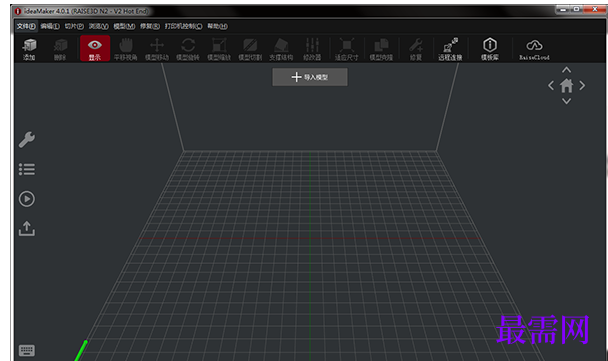Open the Template library icon
Screen dimensions: 608x361
click(x=490, y=49)
